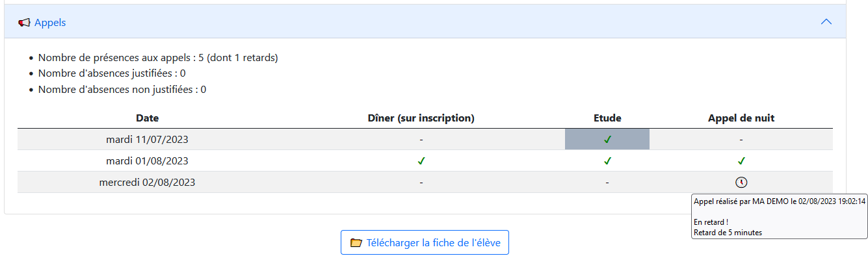The width and height of the screenshot is (868, 256).
Task: Click the En retard tooltip text
Action: [x=711, y=222]
